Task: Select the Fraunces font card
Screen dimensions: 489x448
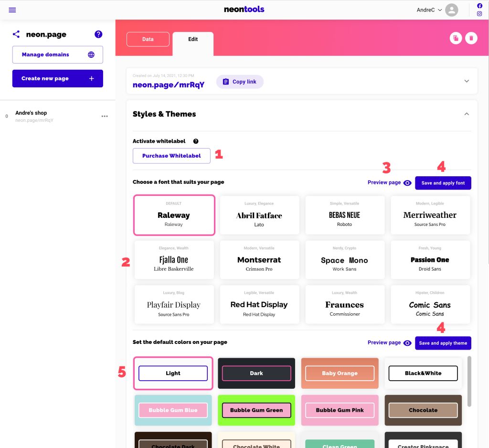Action: click(345, 305)
